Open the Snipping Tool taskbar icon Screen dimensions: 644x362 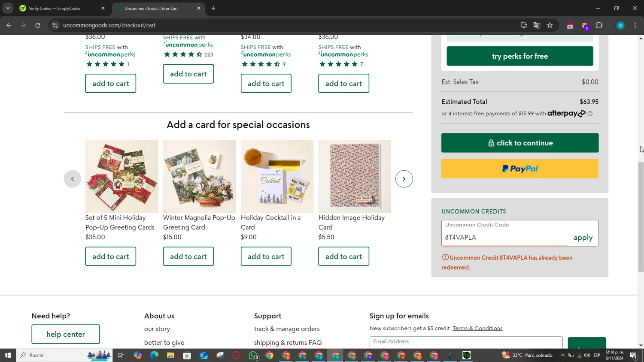(220, 355)
